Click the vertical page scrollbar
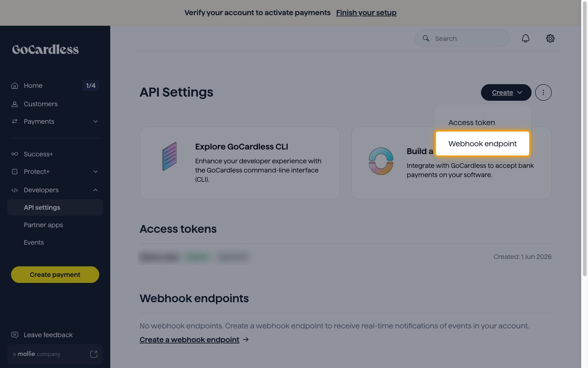Screen dimensions: 588x368 click(585, 138)
